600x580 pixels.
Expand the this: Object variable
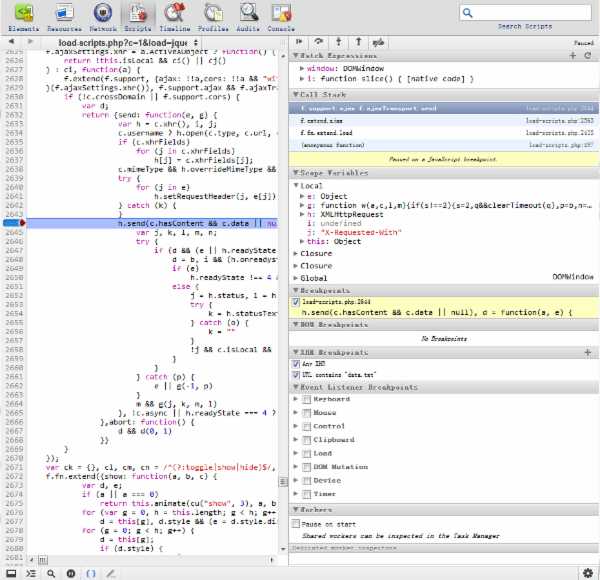pos(302,241)
